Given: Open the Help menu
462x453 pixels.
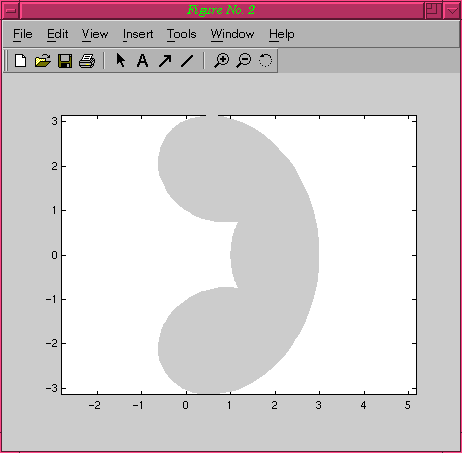Looking at the screenshot, I should 282,34.
